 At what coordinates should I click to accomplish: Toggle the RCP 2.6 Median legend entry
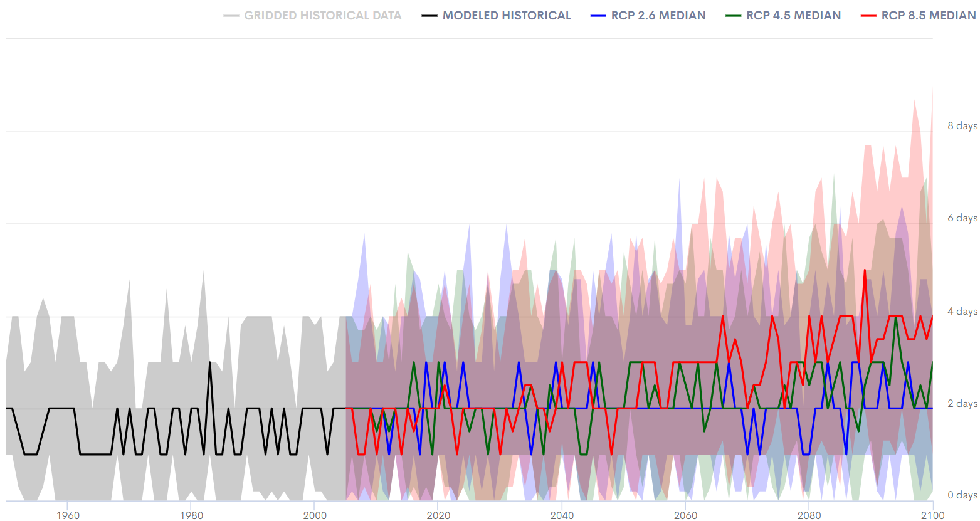(648, 16)
